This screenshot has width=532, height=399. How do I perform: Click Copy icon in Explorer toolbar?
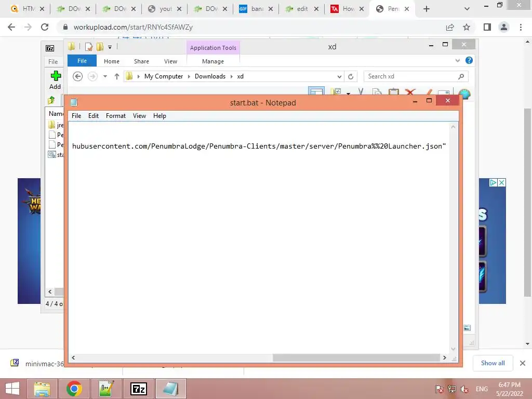click(x=377, y=91)
